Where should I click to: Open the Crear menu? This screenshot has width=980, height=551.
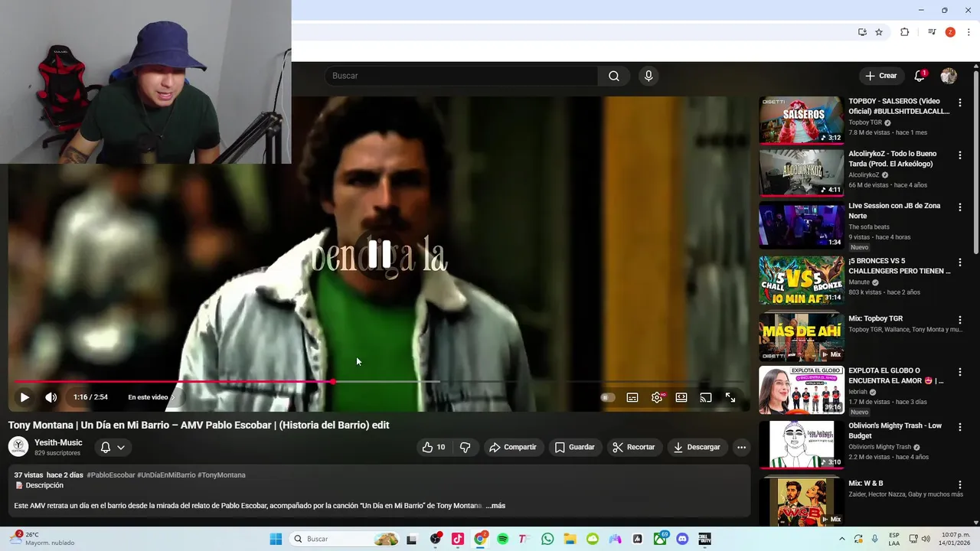pyautogui.click(x=881, y=76)
